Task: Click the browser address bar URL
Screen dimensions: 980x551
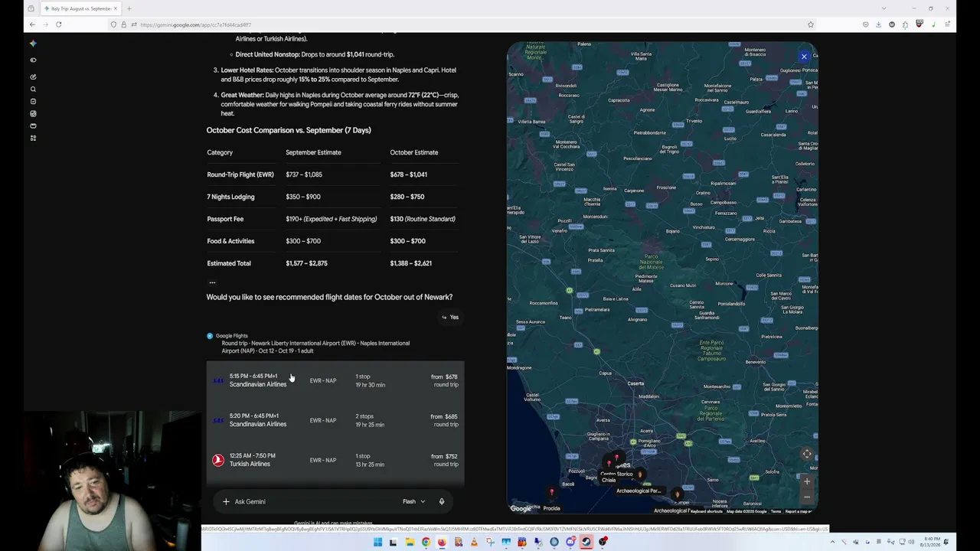Action: coord(196,24)
